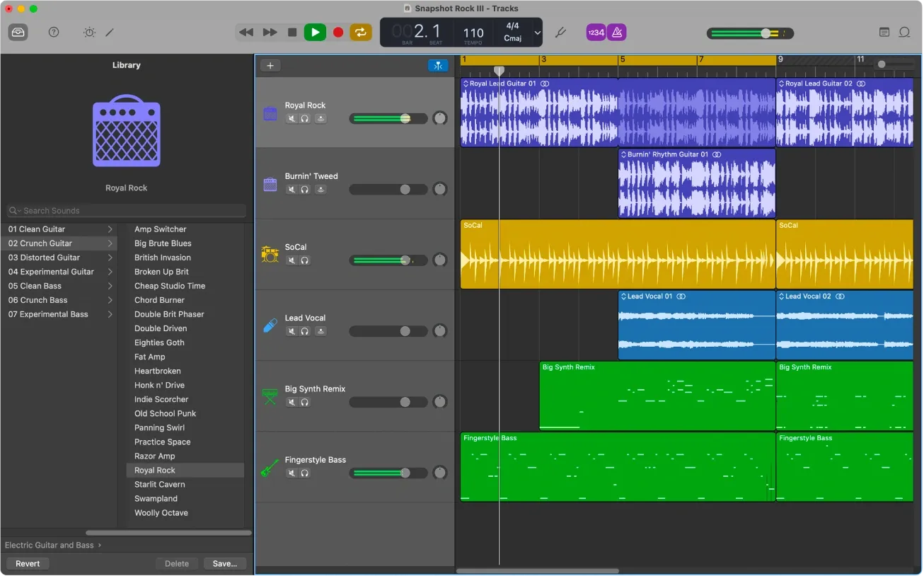
Task: Open the Note Pad icon at top right
Action: 884,32
